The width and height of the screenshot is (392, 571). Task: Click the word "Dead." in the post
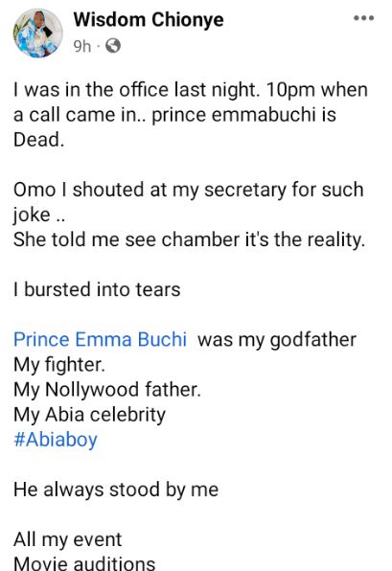[39, 140]
